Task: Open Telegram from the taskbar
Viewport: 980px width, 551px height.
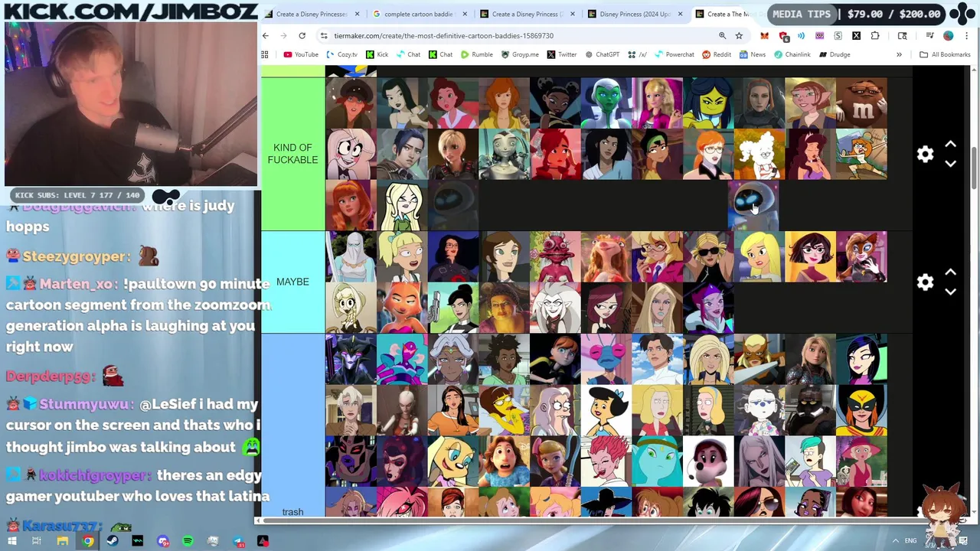Action: coord(238,541)
